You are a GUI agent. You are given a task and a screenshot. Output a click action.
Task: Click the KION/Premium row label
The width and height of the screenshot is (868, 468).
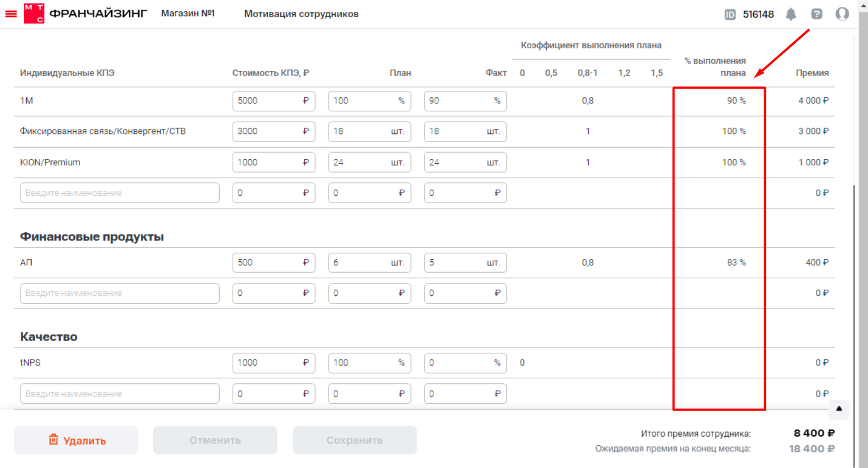(50, 162)
